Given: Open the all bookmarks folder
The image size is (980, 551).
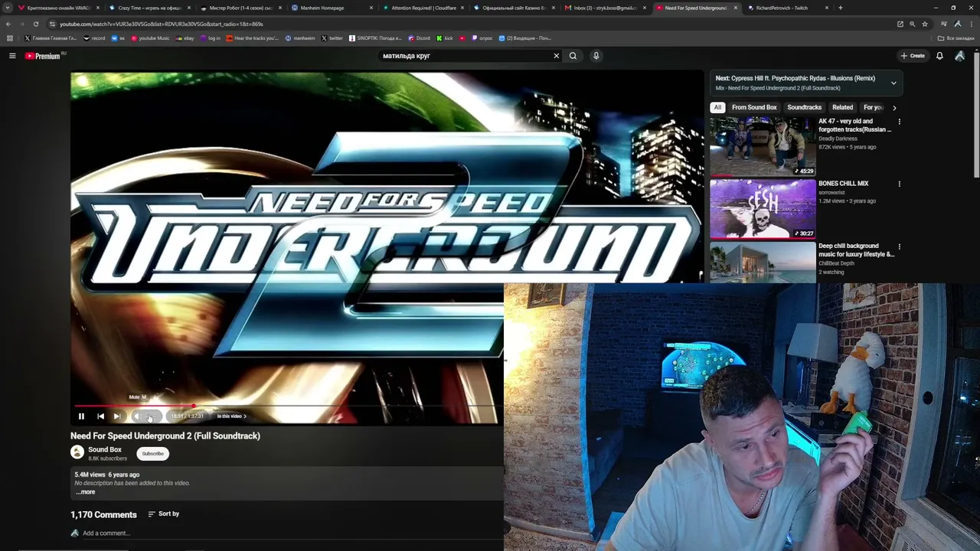Looking at the screenshot, I should click(x=955, y=38).
